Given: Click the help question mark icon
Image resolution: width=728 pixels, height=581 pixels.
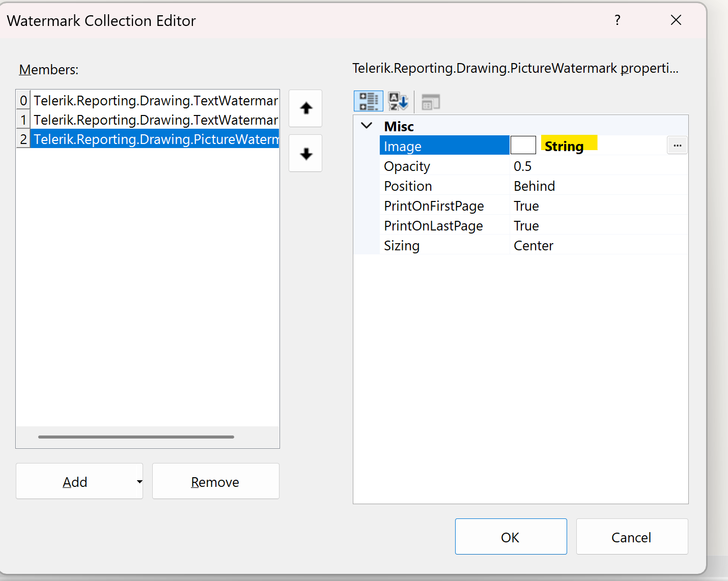Looking at the screenshot, I should coord(618,20).
